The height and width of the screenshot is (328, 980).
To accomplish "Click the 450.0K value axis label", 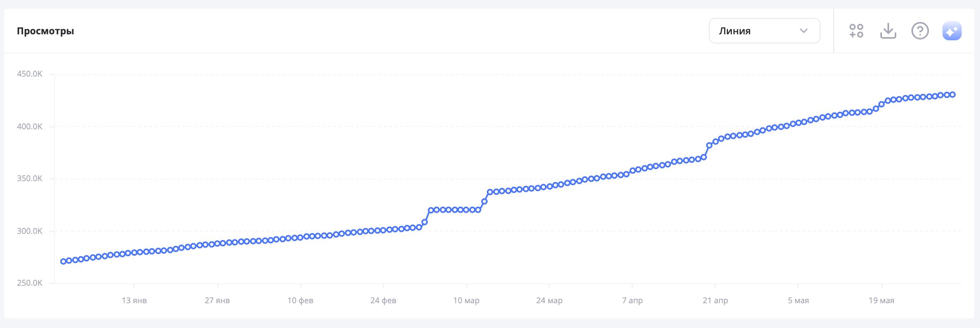I will [30, 74].
